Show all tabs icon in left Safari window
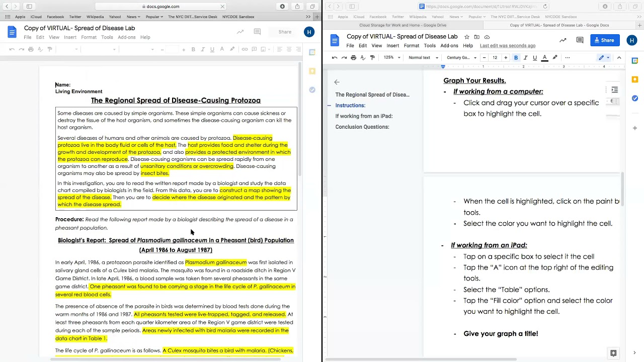 pyautogui.click(x=312, y=7)
